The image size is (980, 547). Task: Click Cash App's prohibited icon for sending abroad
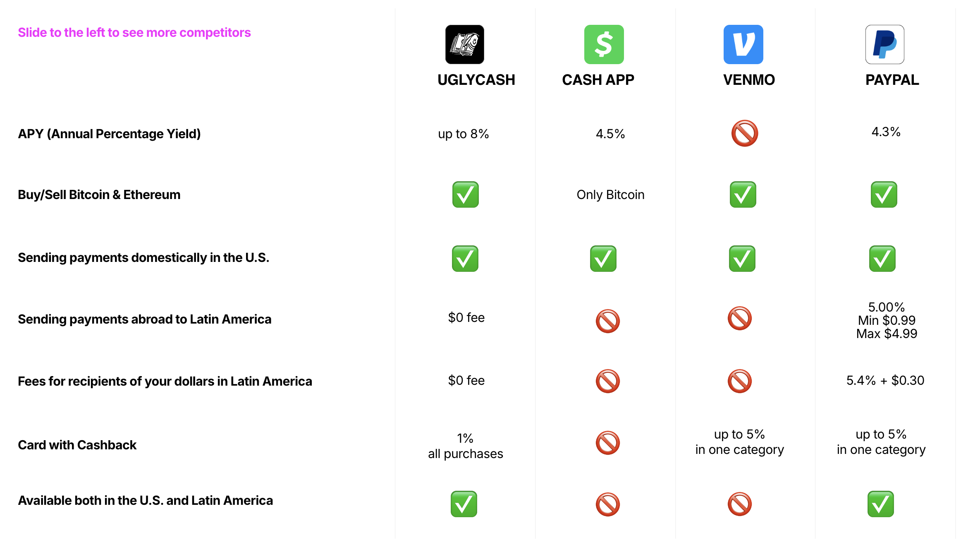(x=607, y=321)
